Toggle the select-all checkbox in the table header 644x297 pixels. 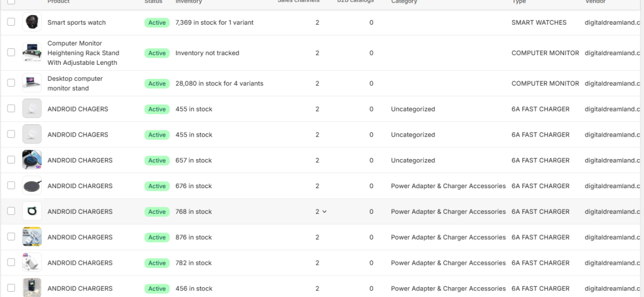[x=11, y=2]
